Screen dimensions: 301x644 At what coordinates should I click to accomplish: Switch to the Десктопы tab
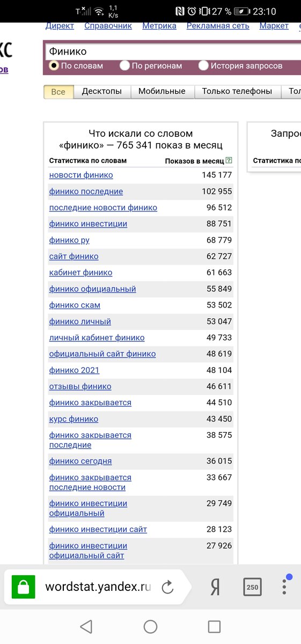point(102,91)
